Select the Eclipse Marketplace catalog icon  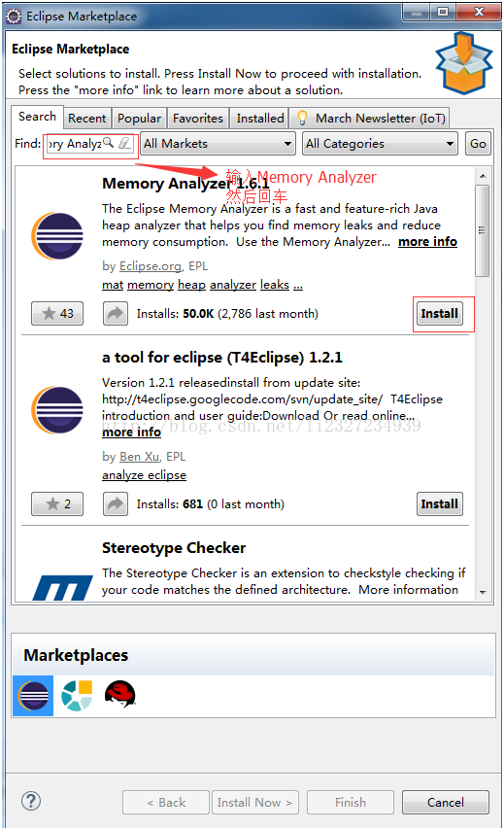(33, 696)
